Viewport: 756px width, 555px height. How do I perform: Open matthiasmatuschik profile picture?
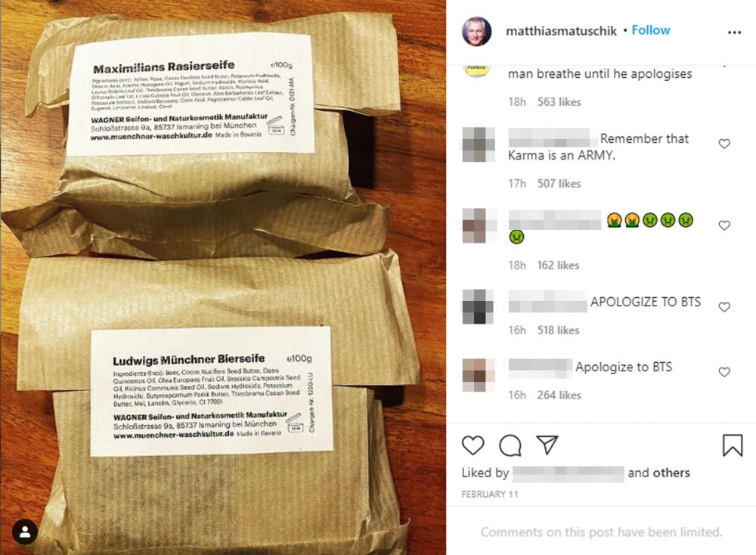click(476, 31)
